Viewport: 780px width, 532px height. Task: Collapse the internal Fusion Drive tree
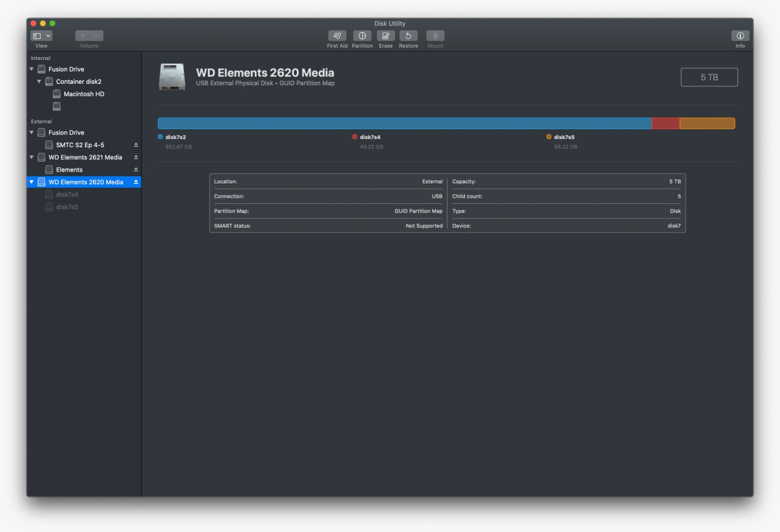click(31, 69)
